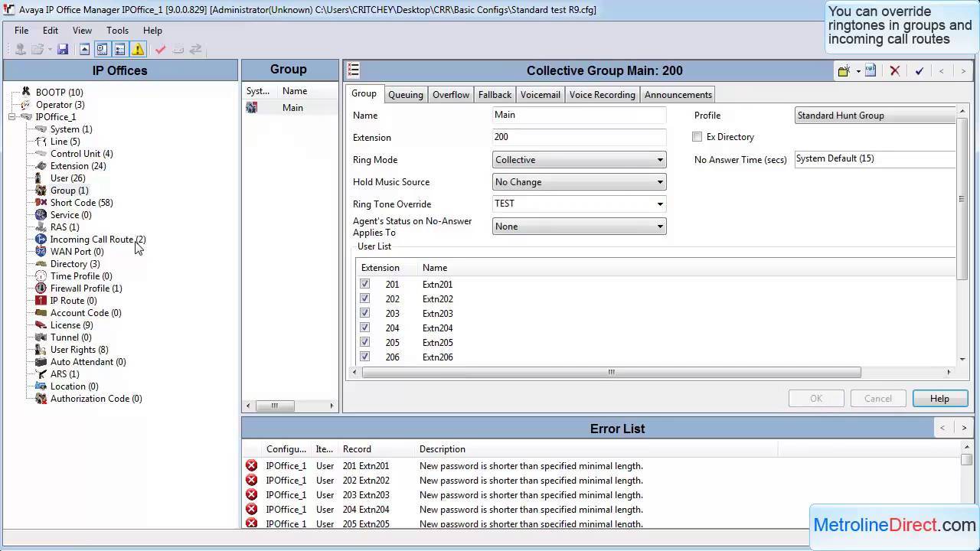Open dropdown arrow next to new record icon

(x=858, y=70)
